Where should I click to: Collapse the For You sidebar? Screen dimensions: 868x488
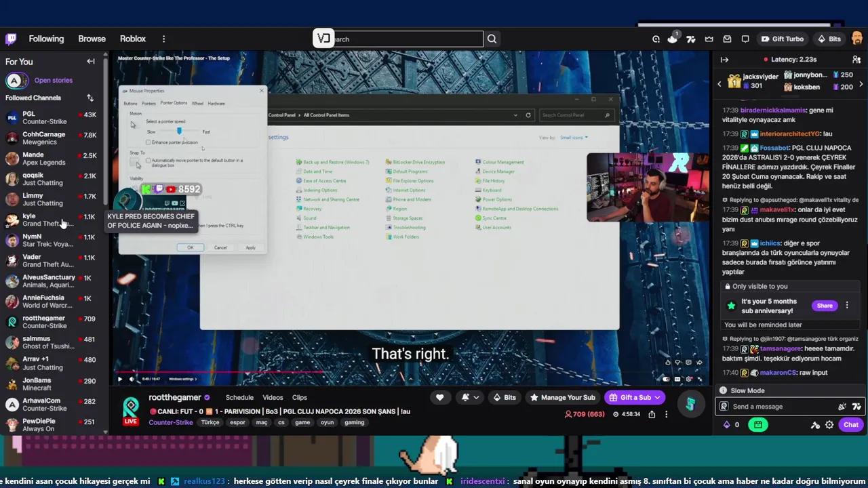(x=91, y=61)
